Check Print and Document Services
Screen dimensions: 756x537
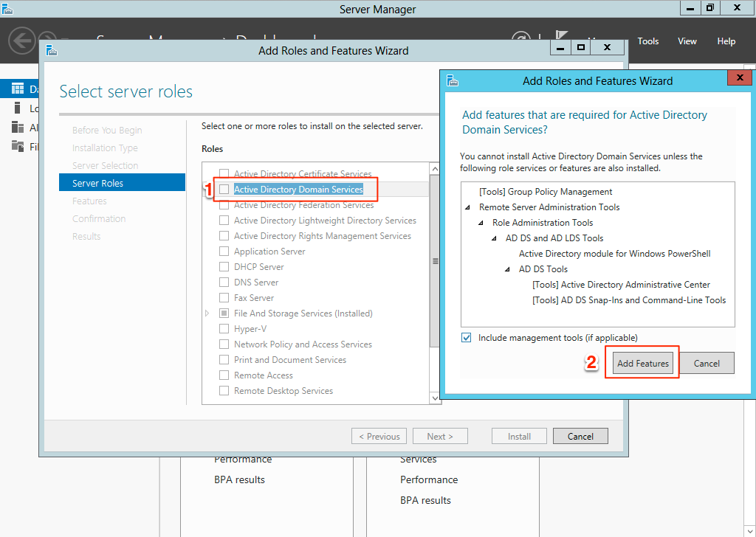click(x=224, y=359)
